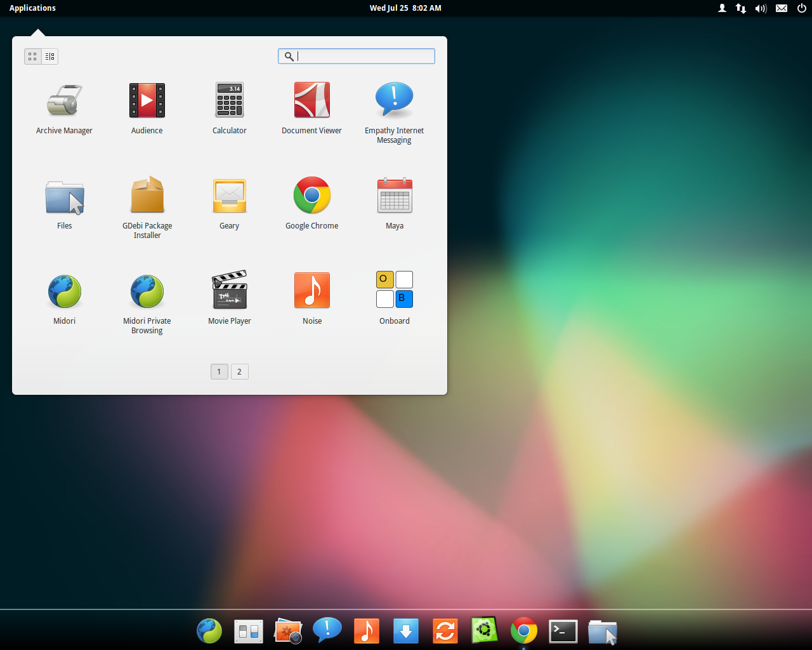
Task: Open Empathy chat bubble in dock
Action: coord(327,630)
